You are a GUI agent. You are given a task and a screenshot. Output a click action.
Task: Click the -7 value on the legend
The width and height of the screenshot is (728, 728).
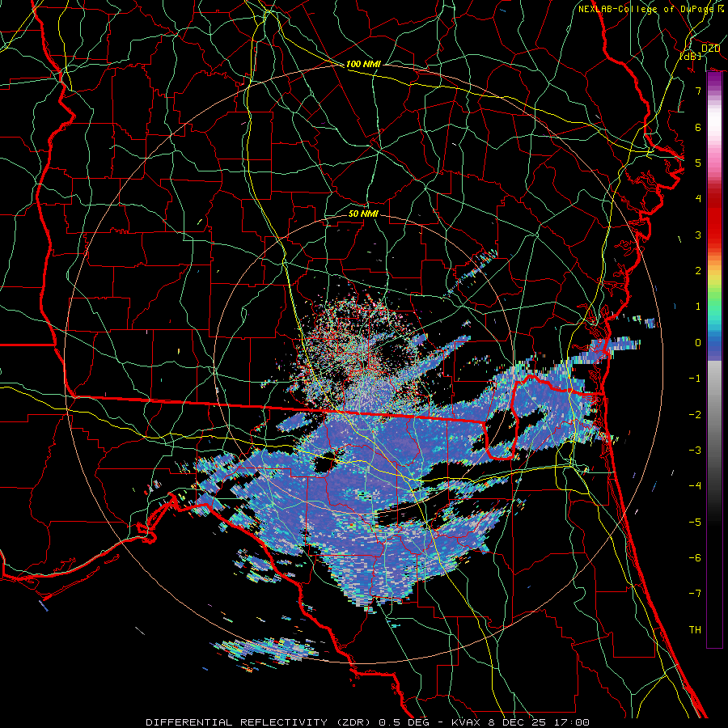tap(695, 594)
